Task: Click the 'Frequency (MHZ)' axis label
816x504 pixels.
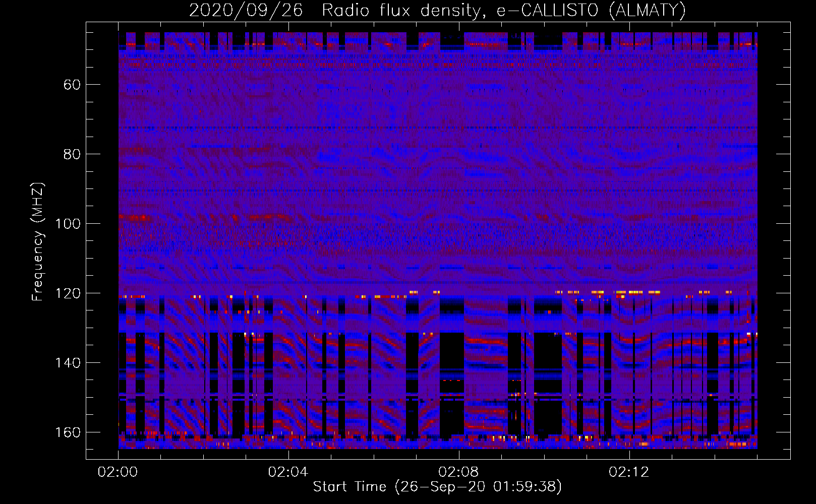Action: 38,242
